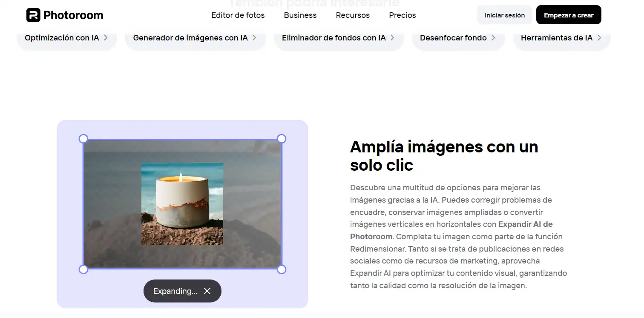
Task: Open the Desenfocar fondo link
Action: pyautogui.click(x=458, y=38)
